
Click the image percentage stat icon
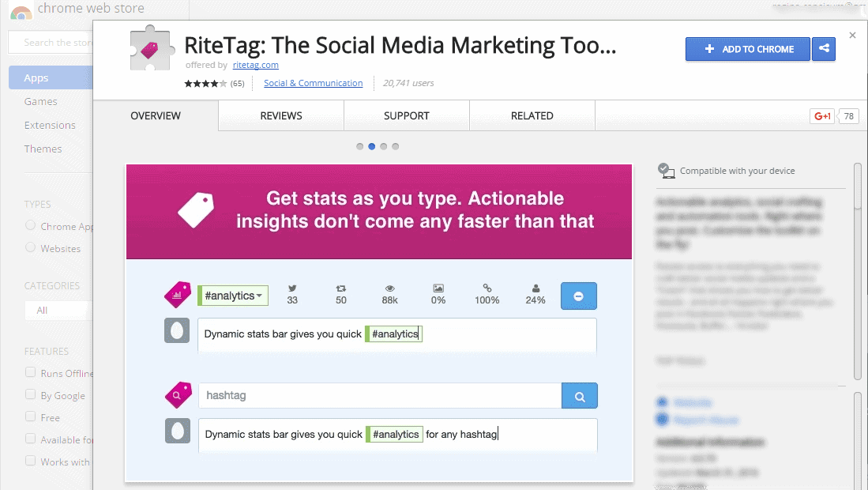438,288
